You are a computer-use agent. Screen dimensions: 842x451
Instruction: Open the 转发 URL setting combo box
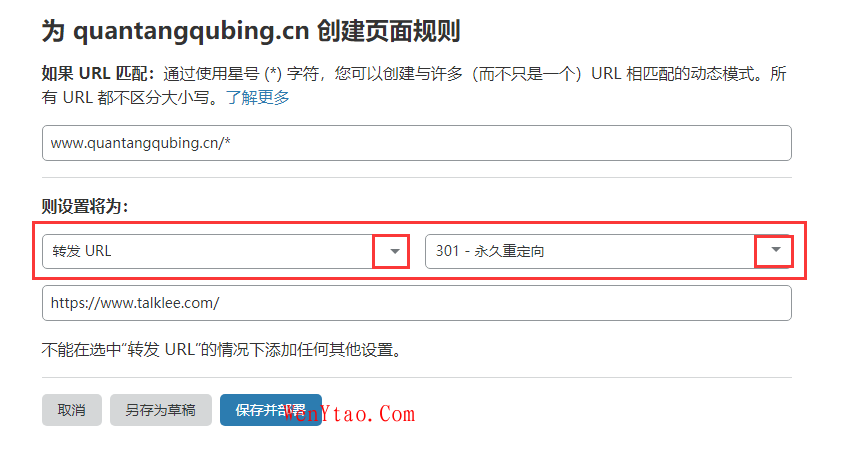click(226, 251)
